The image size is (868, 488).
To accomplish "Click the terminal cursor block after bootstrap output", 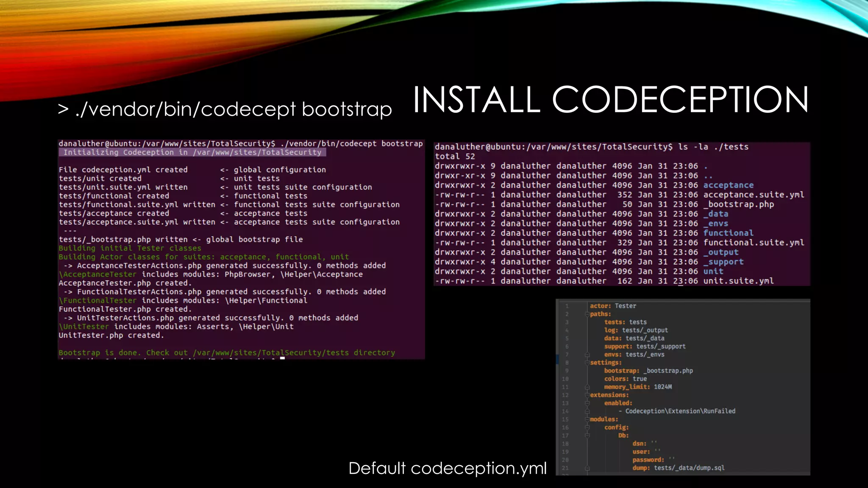I will coord(283,359).
